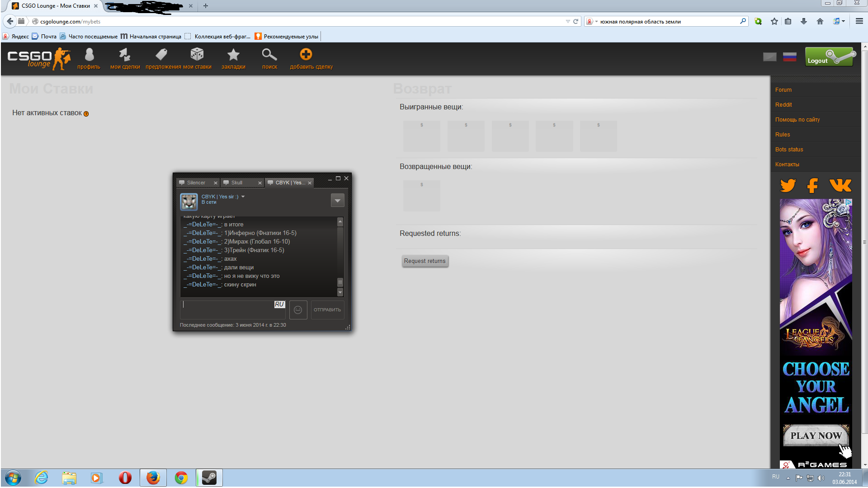Open Почта bookmark in bookmarks bar
868x488 pixels.
click(44, 37)
